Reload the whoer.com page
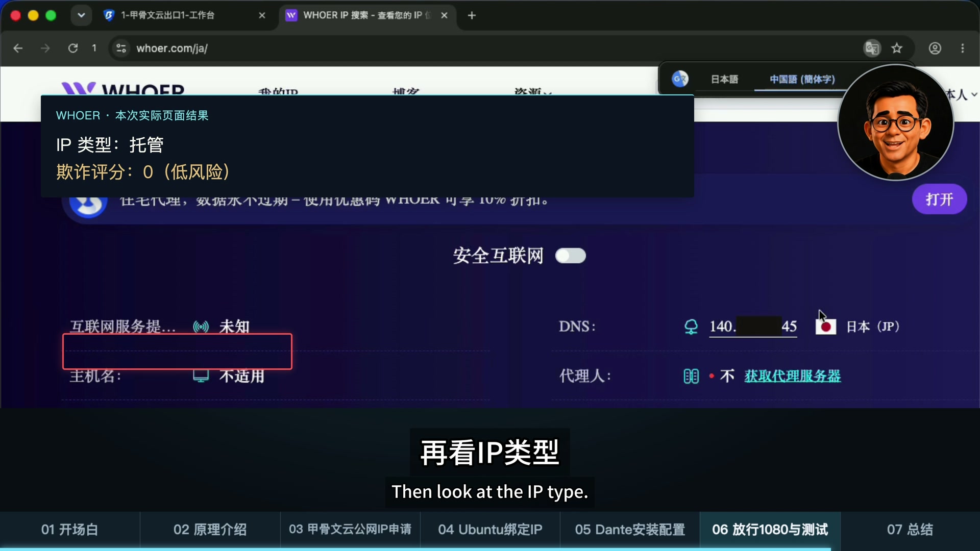 [73, 48]
